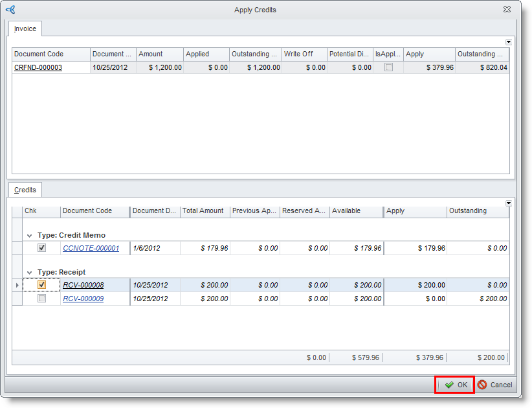This screenshot has width=532, height=408.
Task: Open the Credits grid options dropdown arrow
Action: pos(509,203)
